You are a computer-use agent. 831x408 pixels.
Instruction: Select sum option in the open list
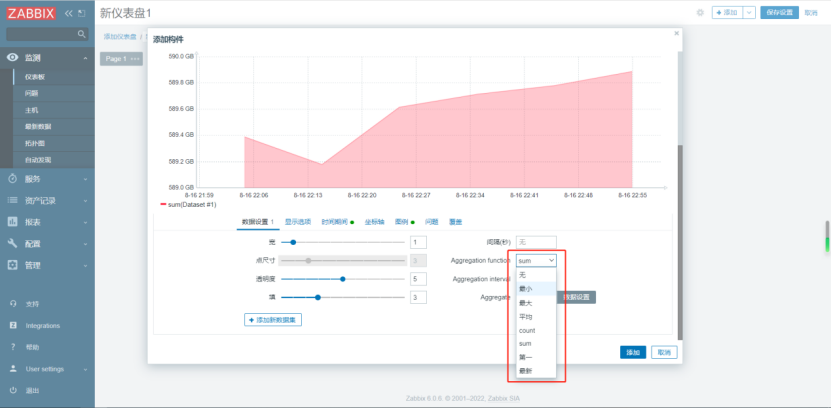536,344
